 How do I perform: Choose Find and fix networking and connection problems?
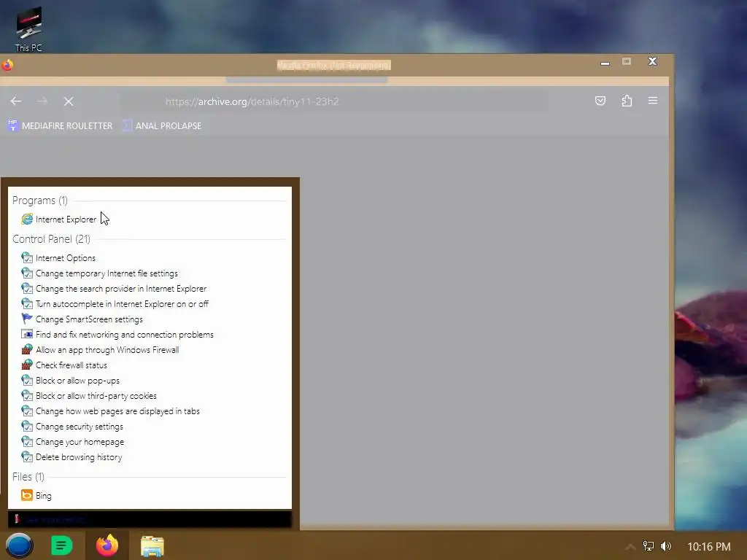(117, 335)
